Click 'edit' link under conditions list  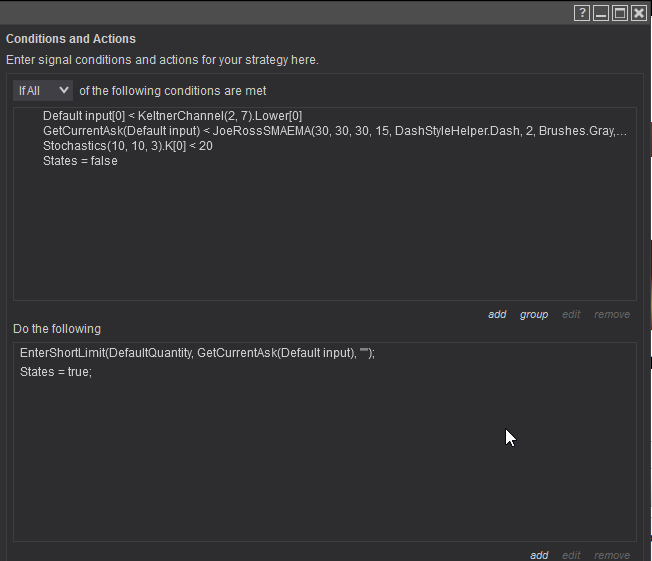[x=571, y=314]
